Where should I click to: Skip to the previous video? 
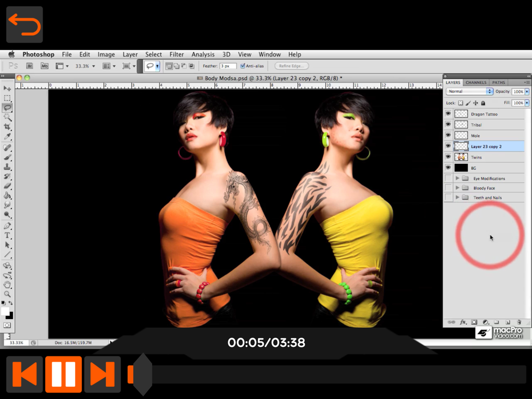point(24,374)
